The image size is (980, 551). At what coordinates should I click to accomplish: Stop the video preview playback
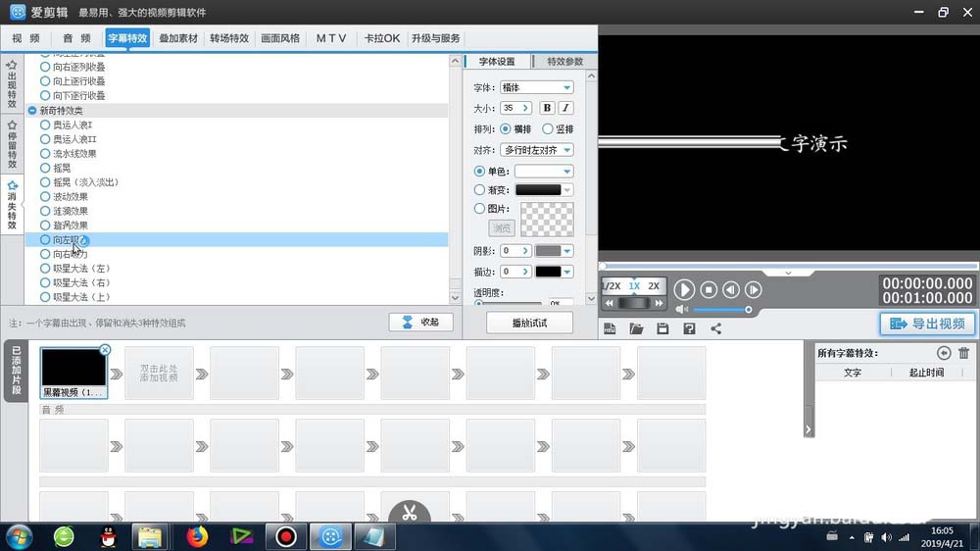point(709,289)
